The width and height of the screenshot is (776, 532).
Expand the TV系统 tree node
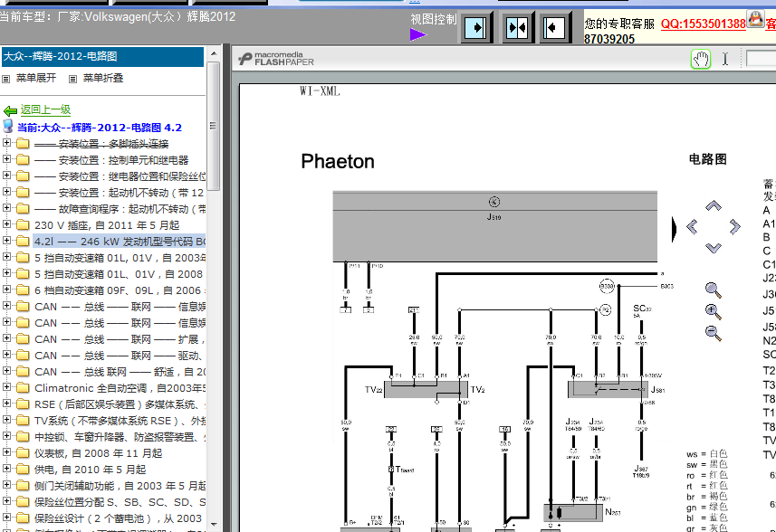pos(6,420)
